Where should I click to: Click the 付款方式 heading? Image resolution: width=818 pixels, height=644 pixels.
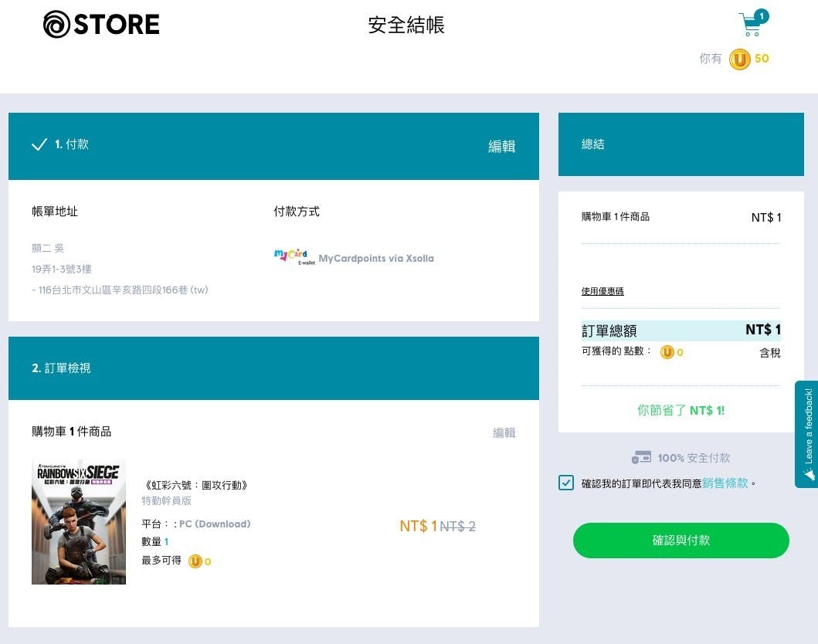pyautogui.click(x=297, y=211)
